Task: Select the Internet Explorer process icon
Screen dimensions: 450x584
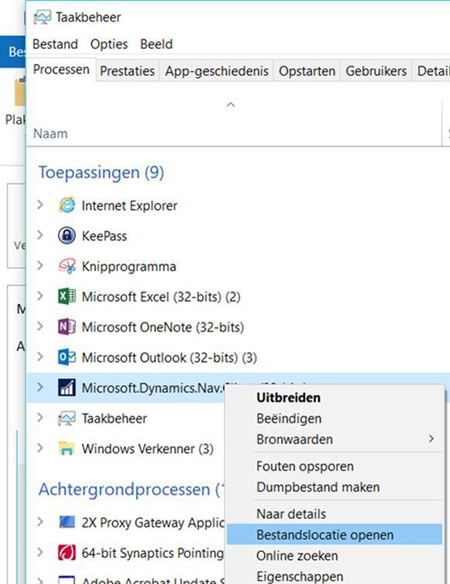Action: [67, 205]
